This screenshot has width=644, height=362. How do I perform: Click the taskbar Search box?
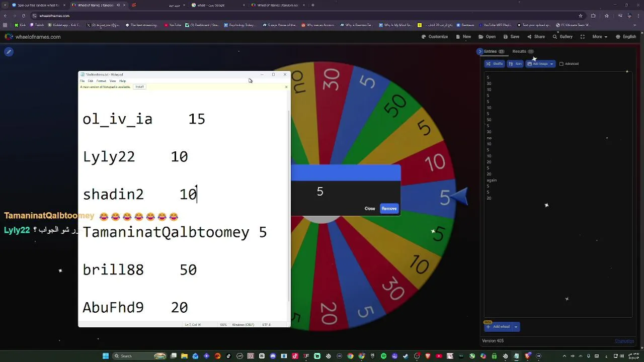(139, 356)
